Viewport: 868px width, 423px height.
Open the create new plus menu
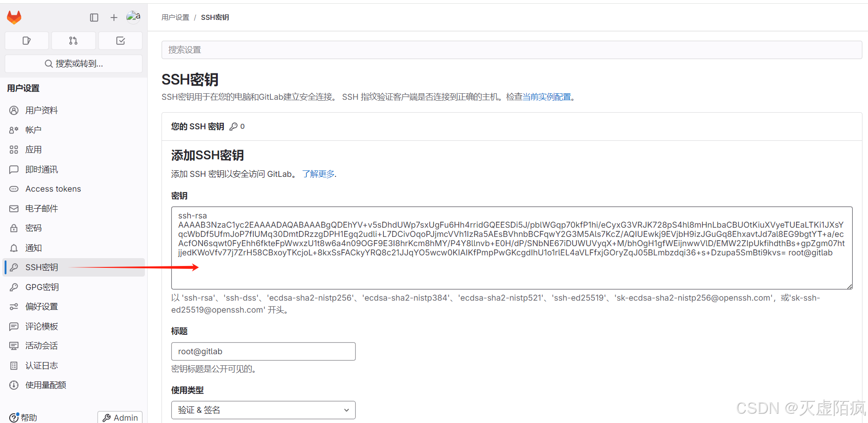(x=114, y=18)
